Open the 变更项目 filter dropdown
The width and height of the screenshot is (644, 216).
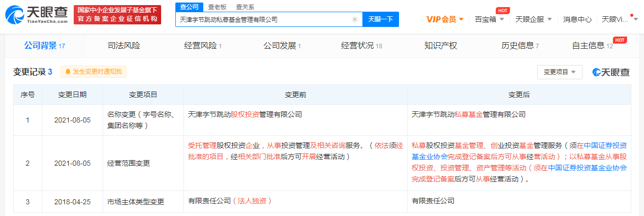click(x=560, y=72)
